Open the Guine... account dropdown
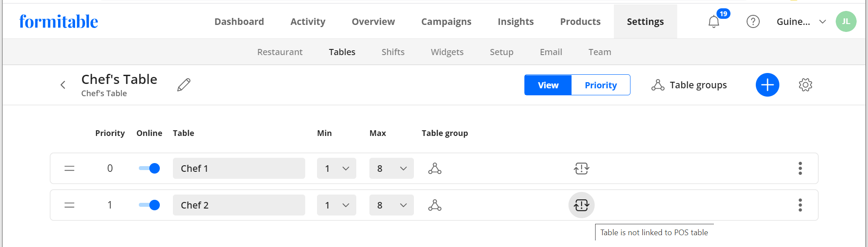Image resolution: width=868 pixels, height=247 pixels. [x=801, y=21]
